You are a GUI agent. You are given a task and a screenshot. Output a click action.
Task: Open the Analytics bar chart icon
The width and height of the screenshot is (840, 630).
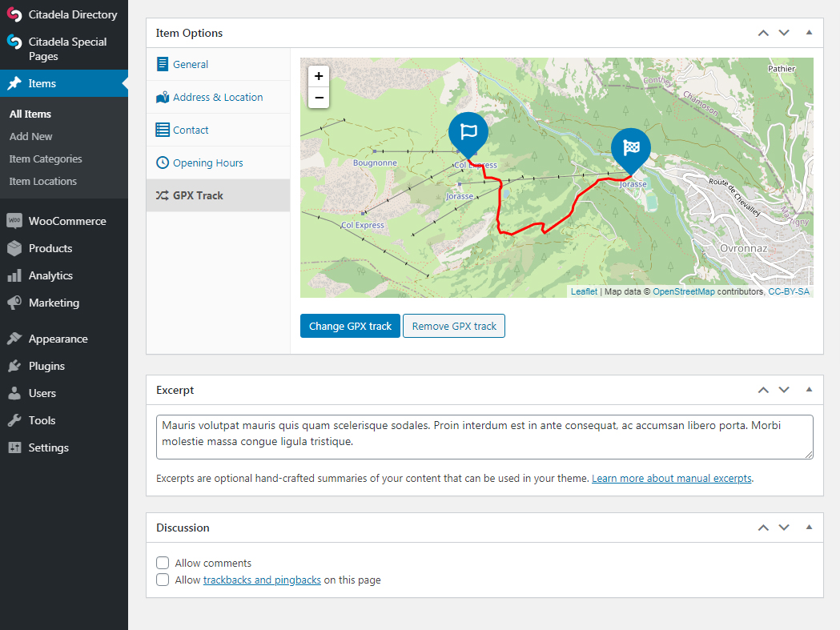(14, 275)
